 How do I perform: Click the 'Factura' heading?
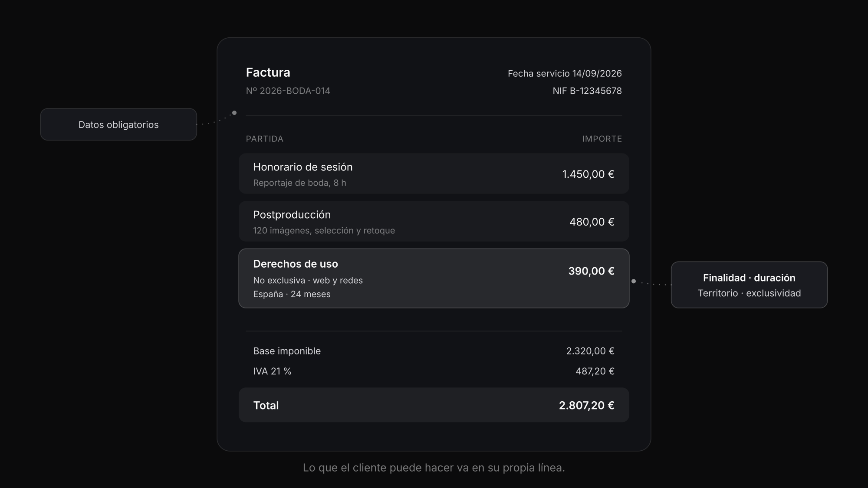coord(268,72)
